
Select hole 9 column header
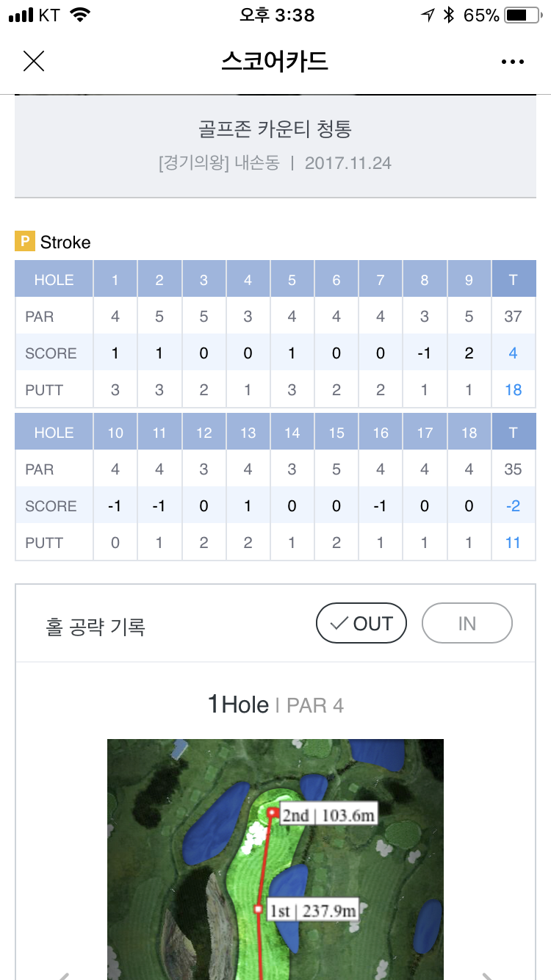(x=469, y=279)
